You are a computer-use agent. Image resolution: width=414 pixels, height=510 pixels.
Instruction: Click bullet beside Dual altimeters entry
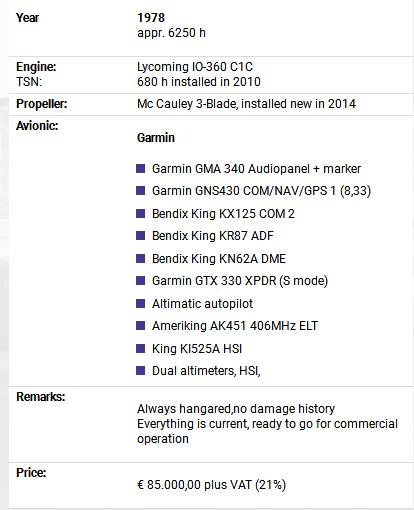tap(141, 370)
